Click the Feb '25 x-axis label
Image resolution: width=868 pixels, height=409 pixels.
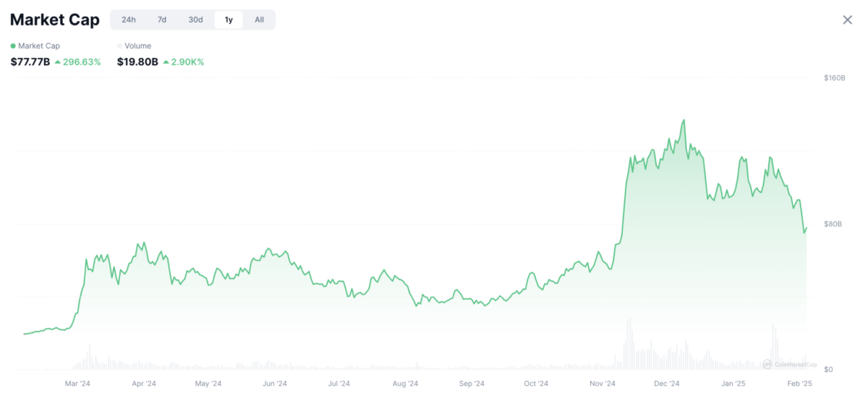click(x=799, y=384)
